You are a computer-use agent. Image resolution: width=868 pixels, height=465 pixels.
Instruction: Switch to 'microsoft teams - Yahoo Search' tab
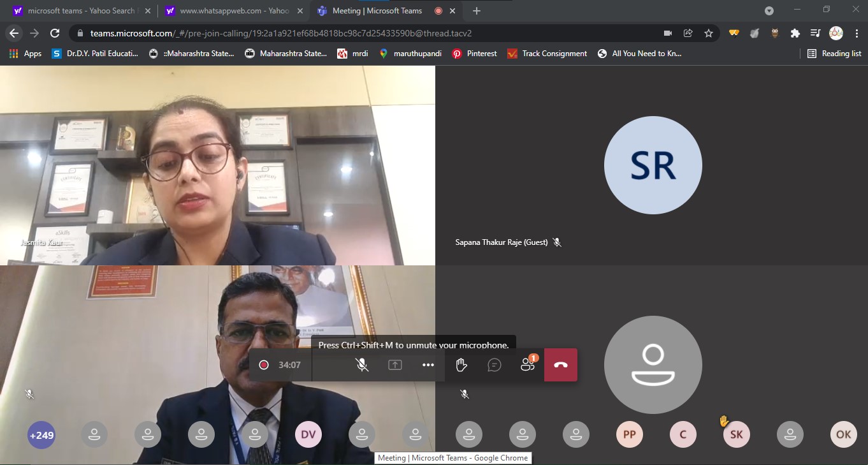click(x=81, y=11)
